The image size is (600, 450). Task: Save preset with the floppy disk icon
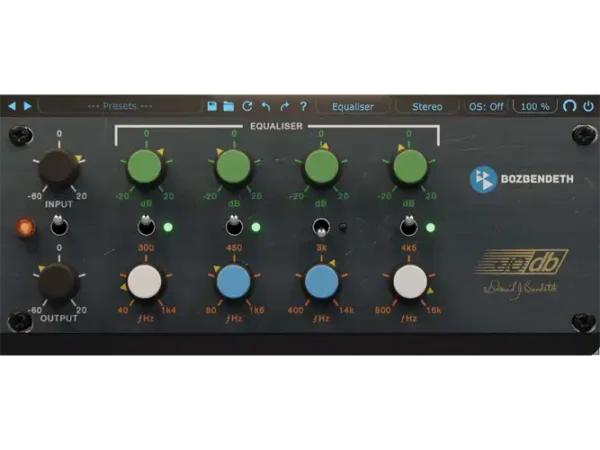[212, 106]
